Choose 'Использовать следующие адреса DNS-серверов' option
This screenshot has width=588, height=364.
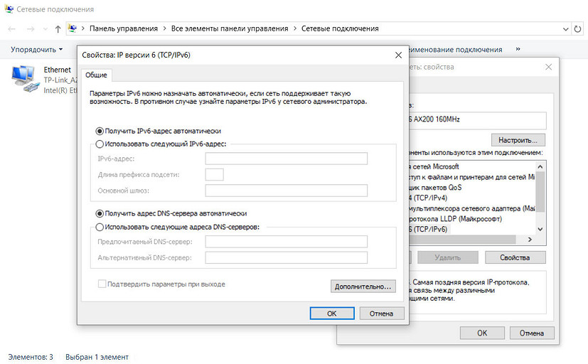100,227
